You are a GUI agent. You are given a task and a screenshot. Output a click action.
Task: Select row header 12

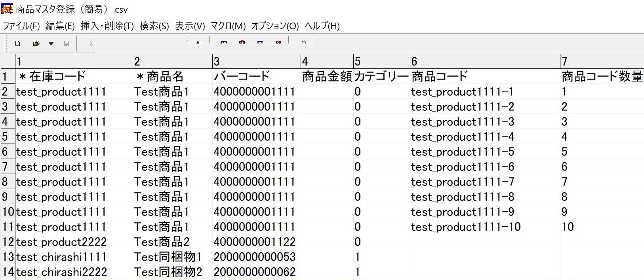click(8, 242)
